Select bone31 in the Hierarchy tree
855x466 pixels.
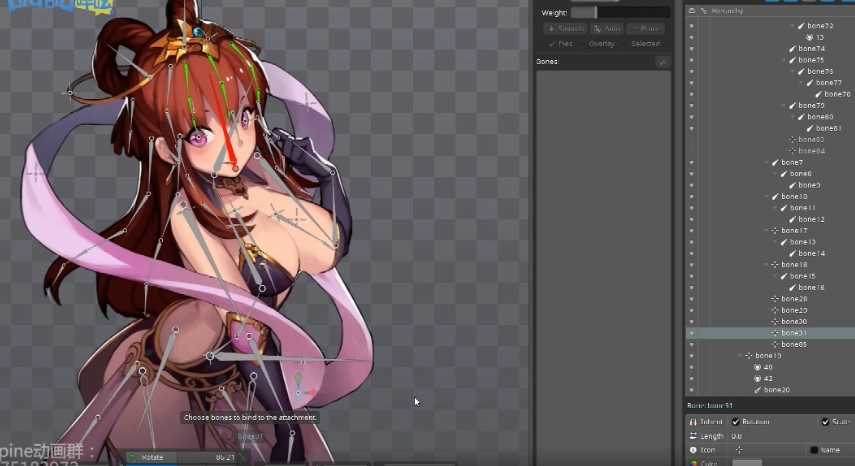click(793, 333)
